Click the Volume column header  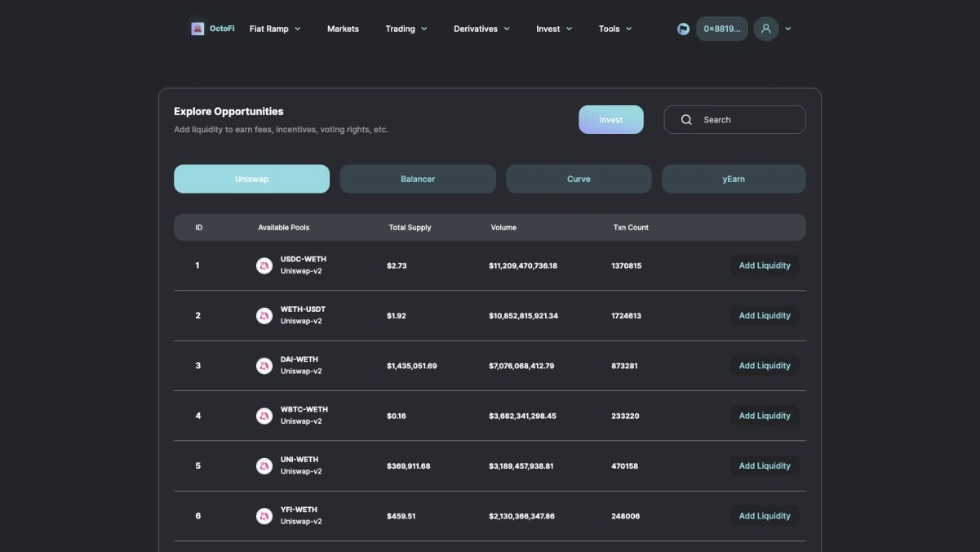tap(503, 227)
